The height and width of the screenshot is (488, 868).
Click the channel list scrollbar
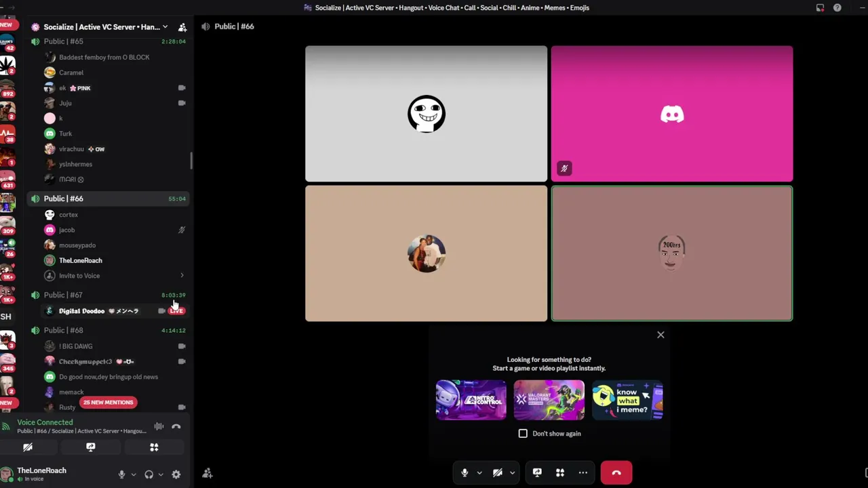(191, 161)
